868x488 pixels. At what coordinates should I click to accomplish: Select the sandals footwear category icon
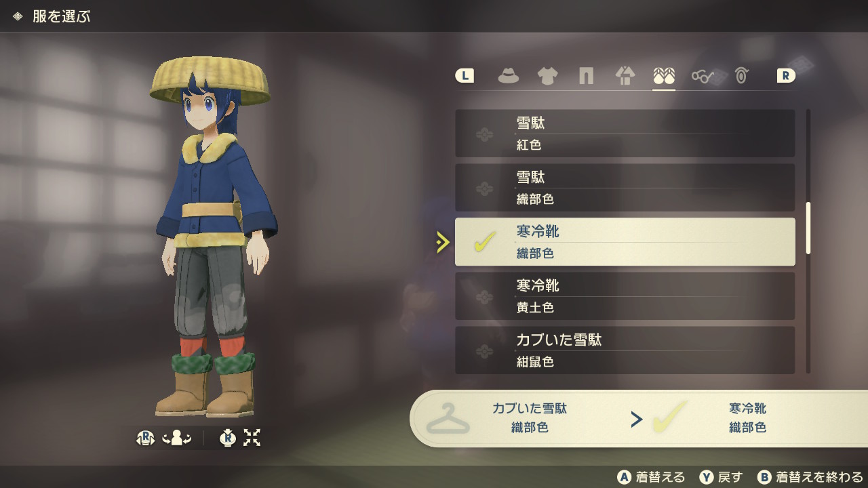pyautogui.click(x=664, y=76)
